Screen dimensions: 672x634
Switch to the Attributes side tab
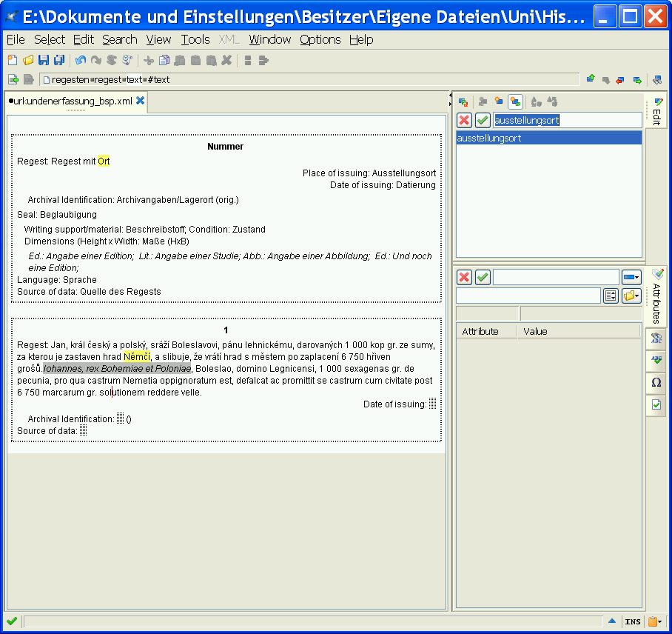click(657, 296)
